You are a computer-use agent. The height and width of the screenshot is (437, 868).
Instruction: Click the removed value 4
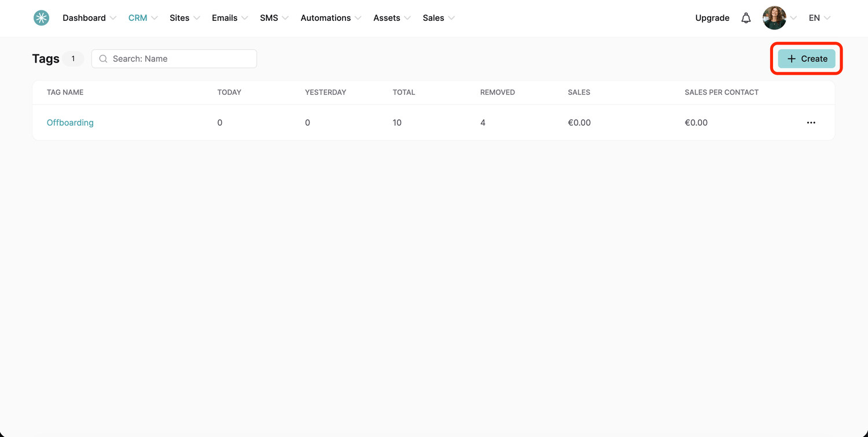click(x=483, y=123)
